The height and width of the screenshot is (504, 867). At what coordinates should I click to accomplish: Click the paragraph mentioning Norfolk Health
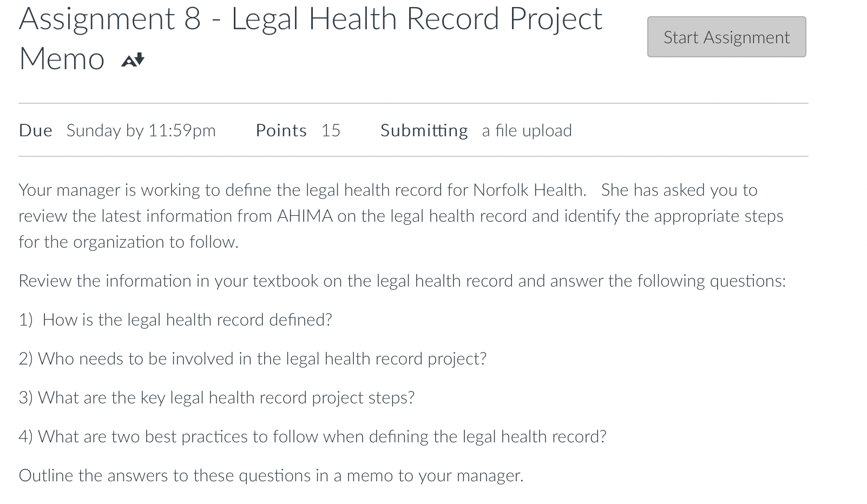click(400, 216)
